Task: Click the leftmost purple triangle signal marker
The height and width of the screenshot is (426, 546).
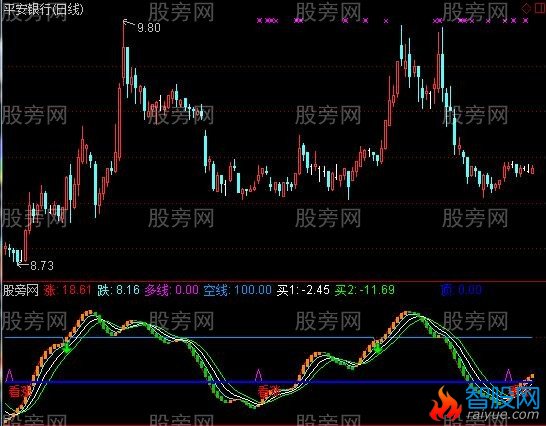Action: tap(9, 375)
